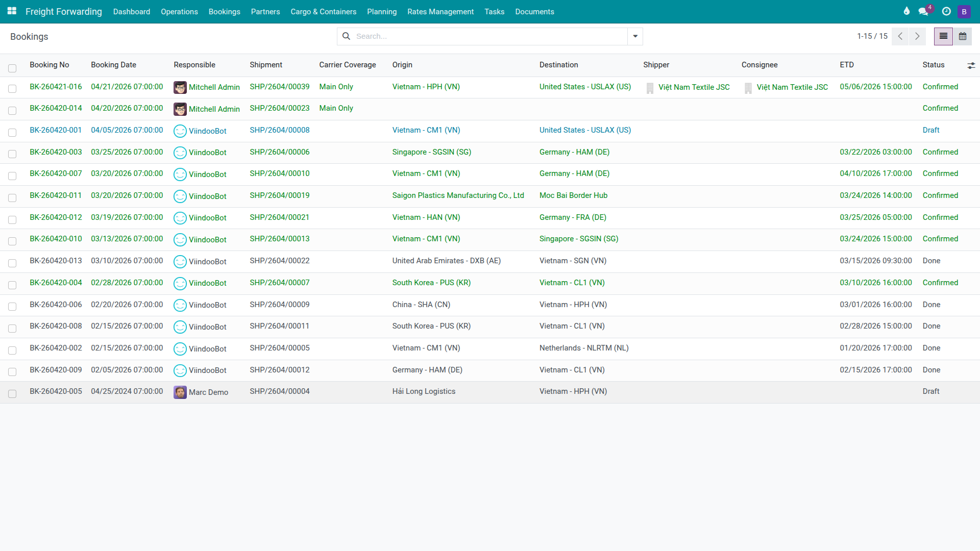Check the BK-260421-016 row checkbox
Image resolution: width=980 pixels, height=551 pixels.
(12, 89)
